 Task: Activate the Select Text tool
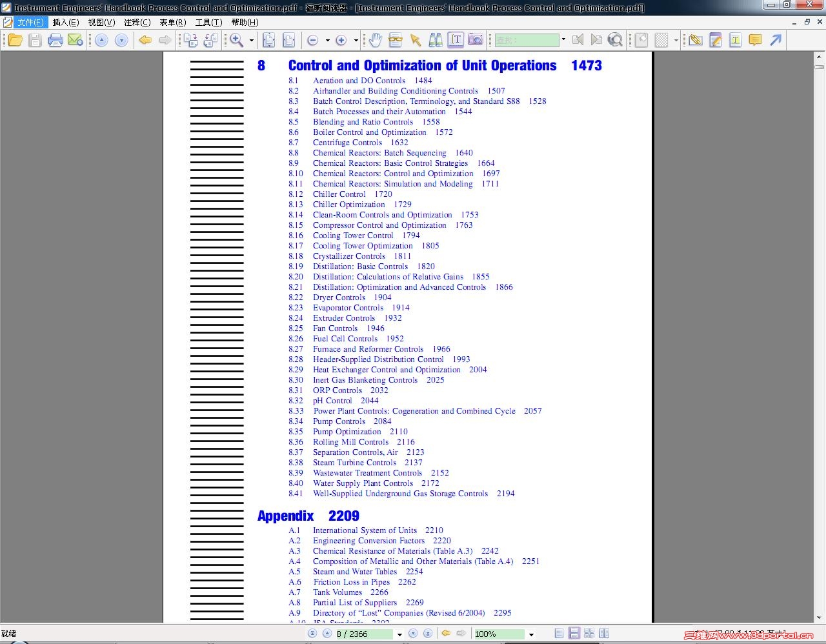click(456, 39)
